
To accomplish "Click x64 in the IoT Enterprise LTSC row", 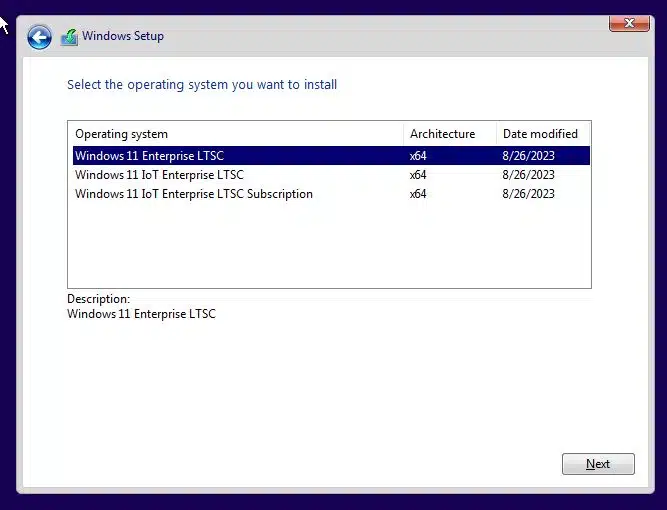I will click(418, 175).
